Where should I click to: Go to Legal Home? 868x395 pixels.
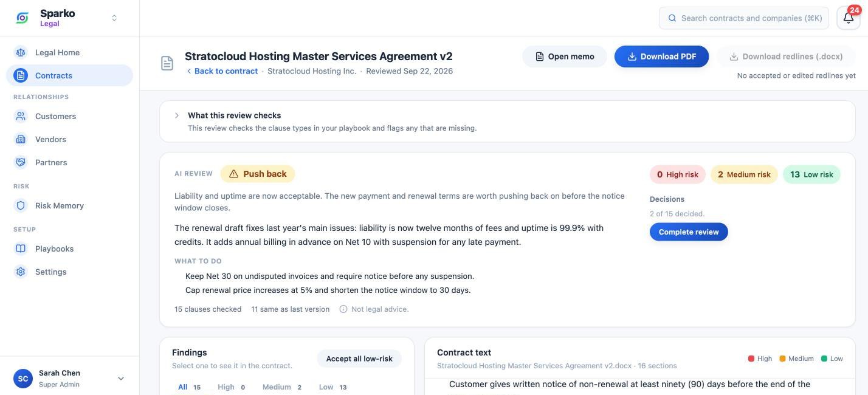click(x=69, y=52)
